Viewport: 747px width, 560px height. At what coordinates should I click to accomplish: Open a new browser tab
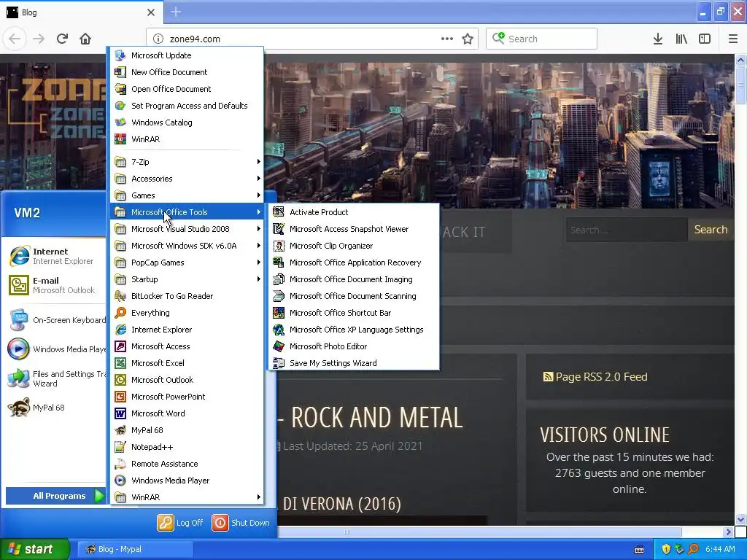point(175,12)
